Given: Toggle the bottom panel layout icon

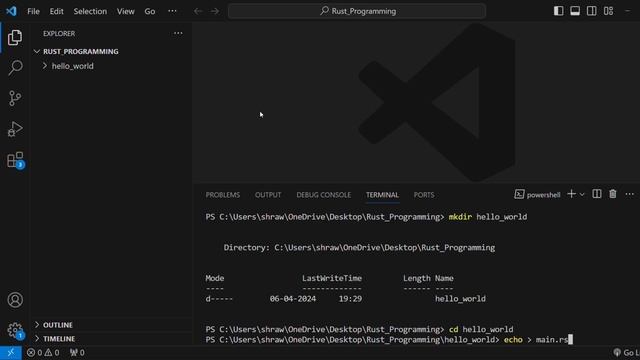Looking at the screenshot, I should tap(575, 11).
